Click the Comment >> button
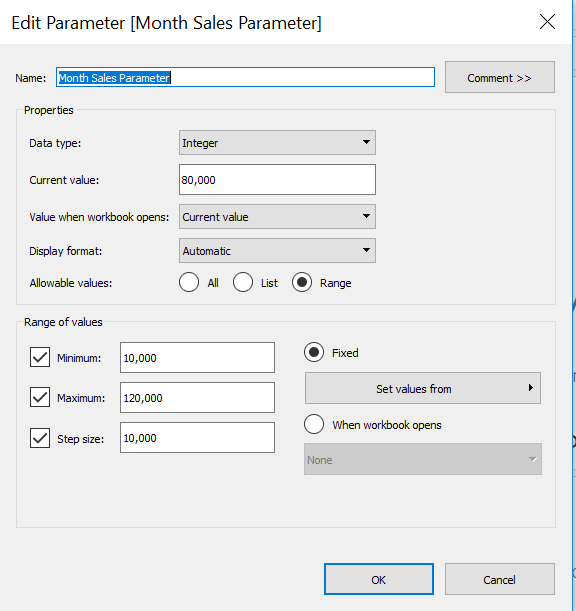 pyautogui.click(x=500, y=77)
